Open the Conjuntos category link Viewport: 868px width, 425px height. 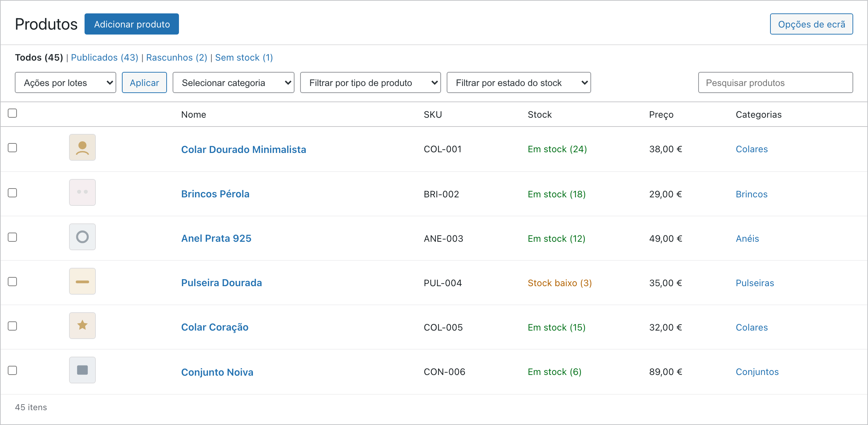[x=757, y=372]
